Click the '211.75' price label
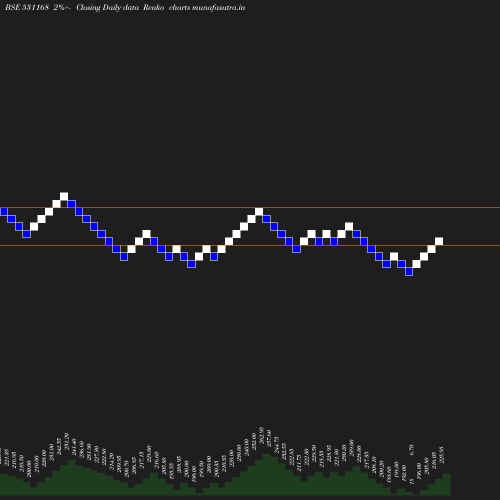The width and height of the screenshot is (500, 500). pyautogui.click(x=299, y=463)
